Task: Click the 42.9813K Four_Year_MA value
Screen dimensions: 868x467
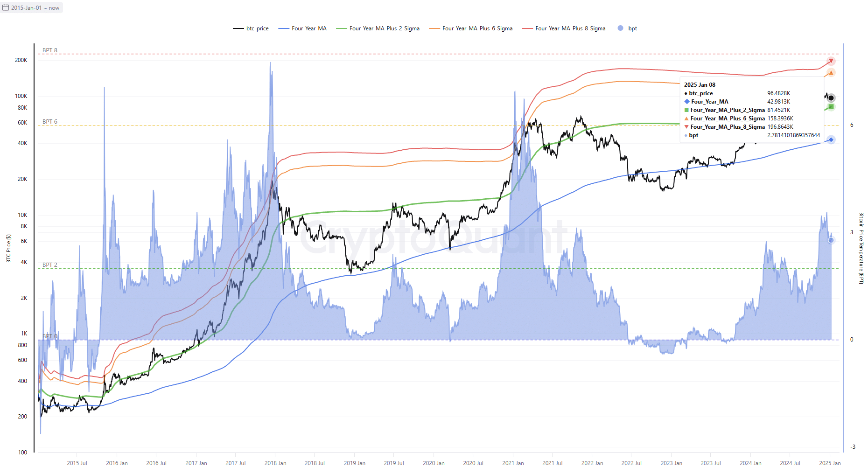Action: pyautogui.click(x=778, y=102)
